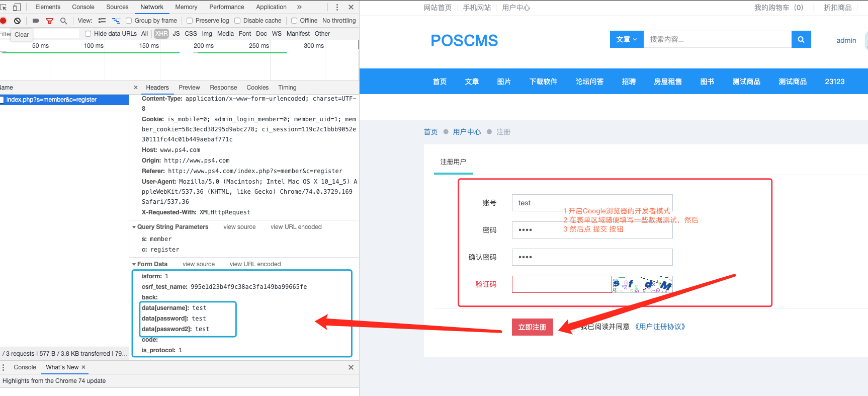Toggle the red filter funnel icon
This screenshot has height=396, width=868.
tap(50, 21)
